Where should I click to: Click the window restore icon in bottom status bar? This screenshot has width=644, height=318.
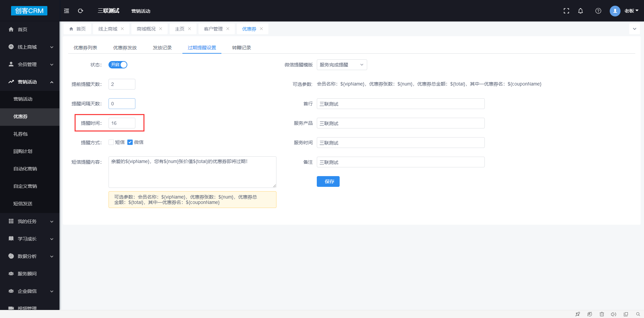(x=626, y=314)
